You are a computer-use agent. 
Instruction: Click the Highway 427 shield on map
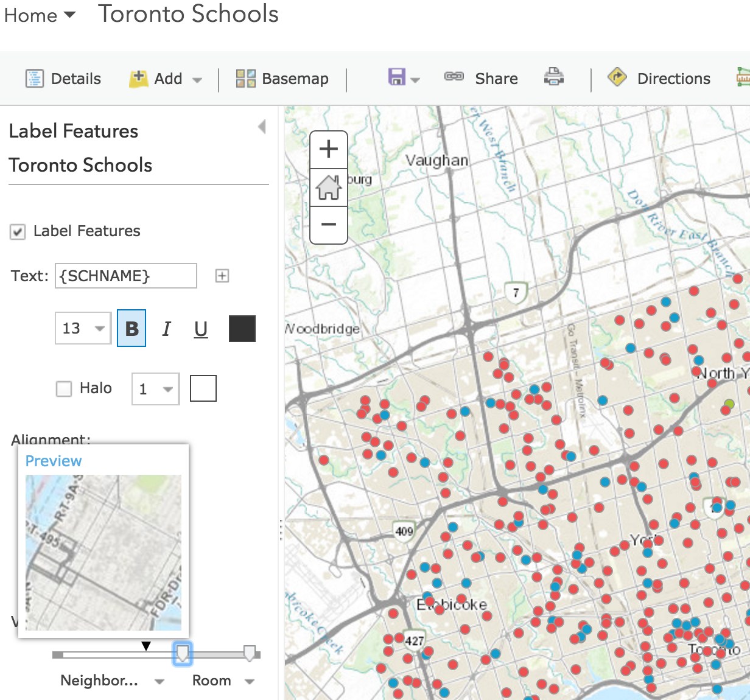pyautogui.click(x=414, y=640)
